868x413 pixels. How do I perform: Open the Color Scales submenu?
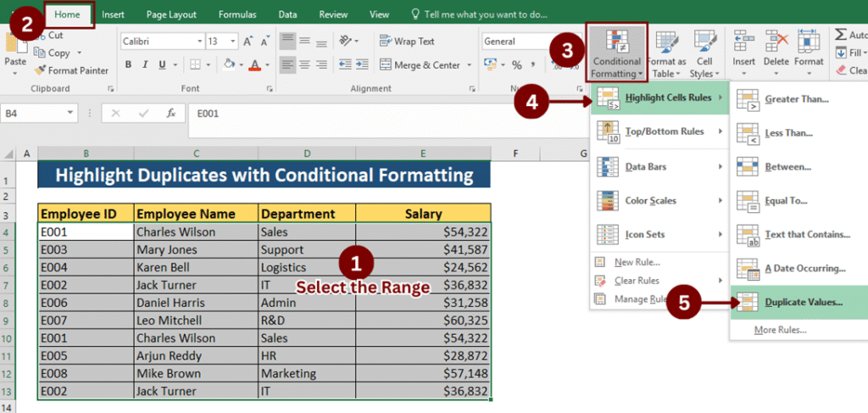(x=659, y=201)
